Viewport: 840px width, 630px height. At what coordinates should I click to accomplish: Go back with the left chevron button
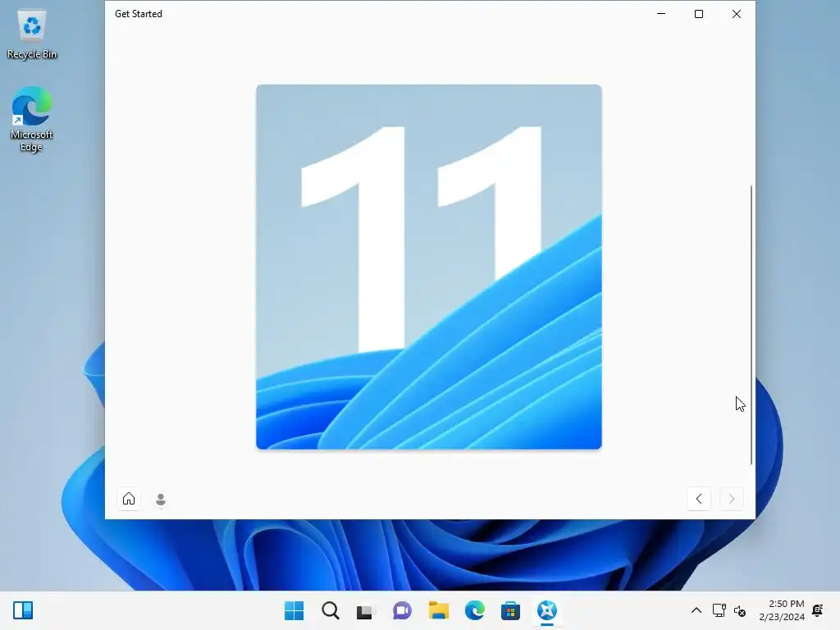(699, 499)
